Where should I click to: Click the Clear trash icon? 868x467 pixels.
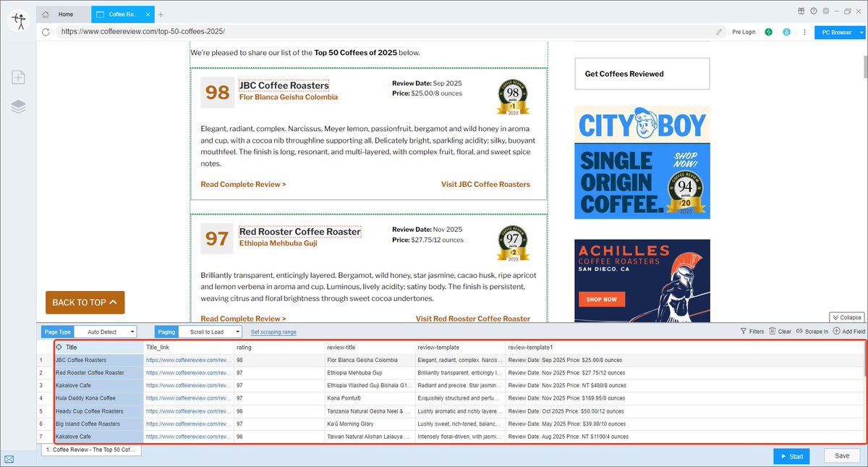click(772, 331)
